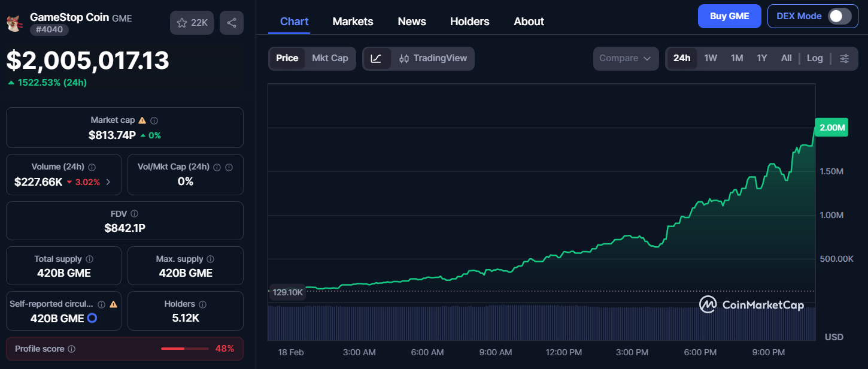Open Max. supply info icon
868x369 pixels.
(x=210, y=259)
